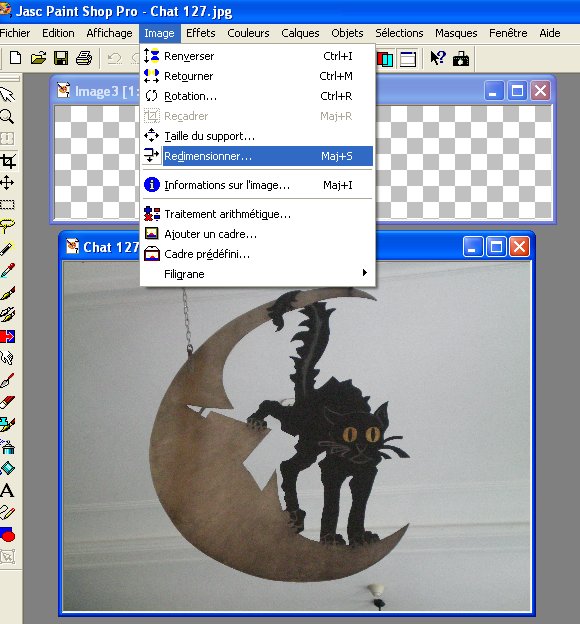Expand the Filigrane submenu
This screenshot has height=624, width=580.
tap(258, 274)
